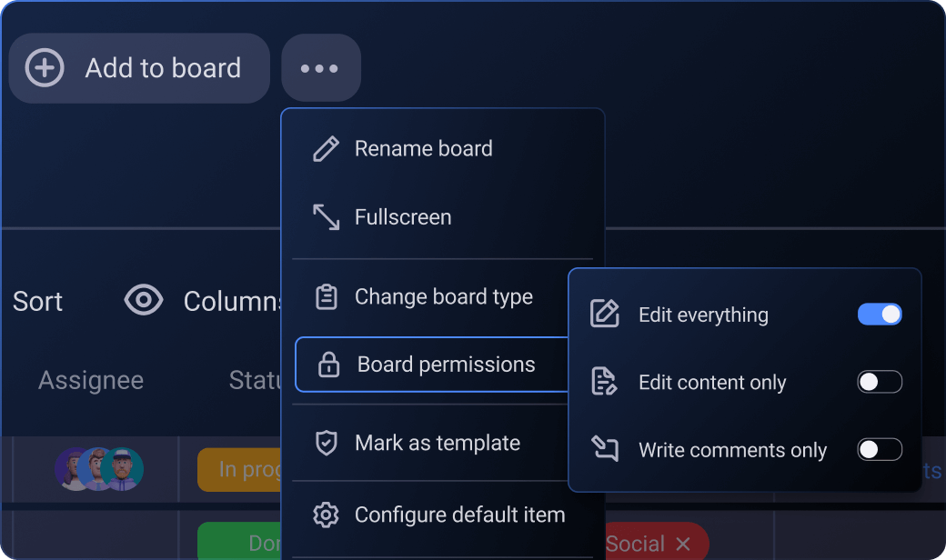Image resolution: width=946 pixels, height=560 pixels.
Task: Click the edit square icon beside Edit everything
Action: (x=605, y=314)
